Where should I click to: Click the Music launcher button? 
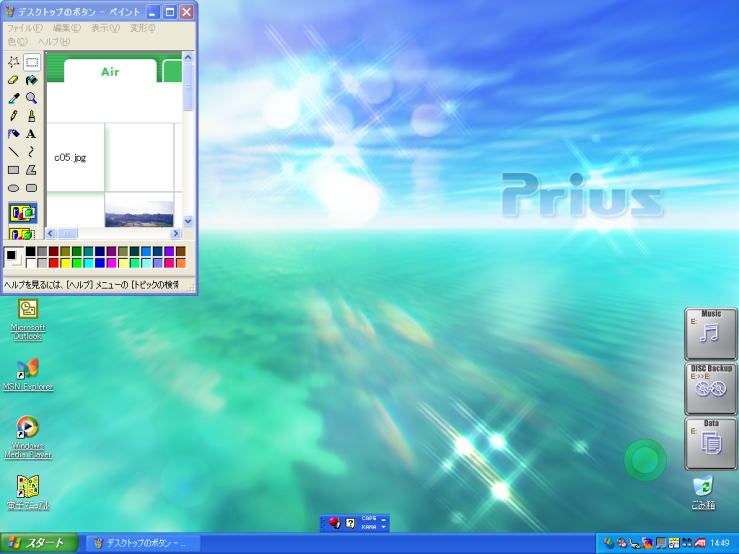point(711,333)
